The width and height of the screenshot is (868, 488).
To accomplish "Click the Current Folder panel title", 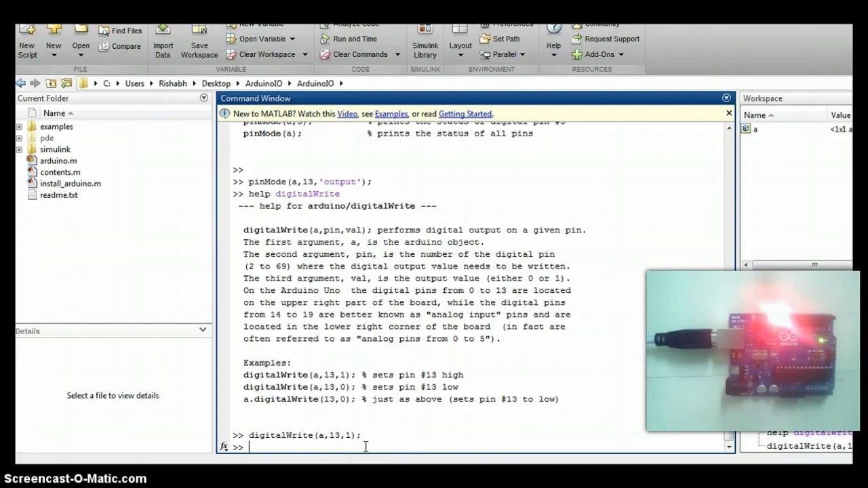I will [43, 98].
